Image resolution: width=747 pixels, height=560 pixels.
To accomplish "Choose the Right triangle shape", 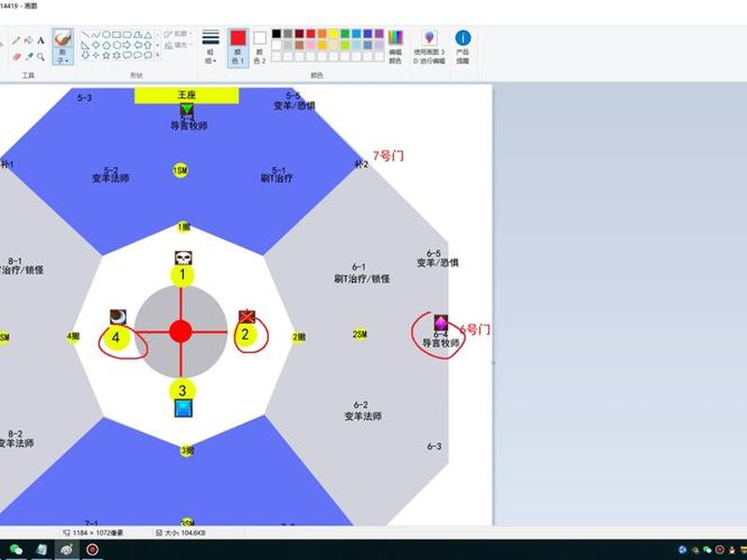I will (85, 45).
